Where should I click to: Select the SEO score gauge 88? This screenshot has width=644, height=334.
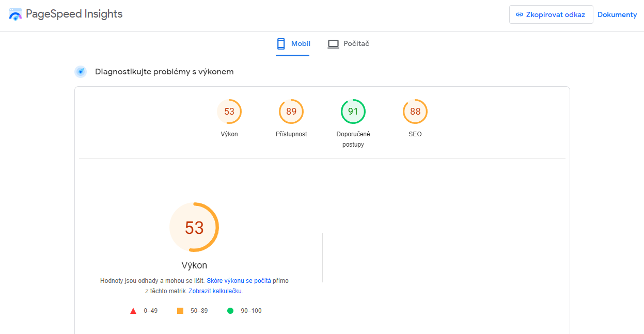415,112
